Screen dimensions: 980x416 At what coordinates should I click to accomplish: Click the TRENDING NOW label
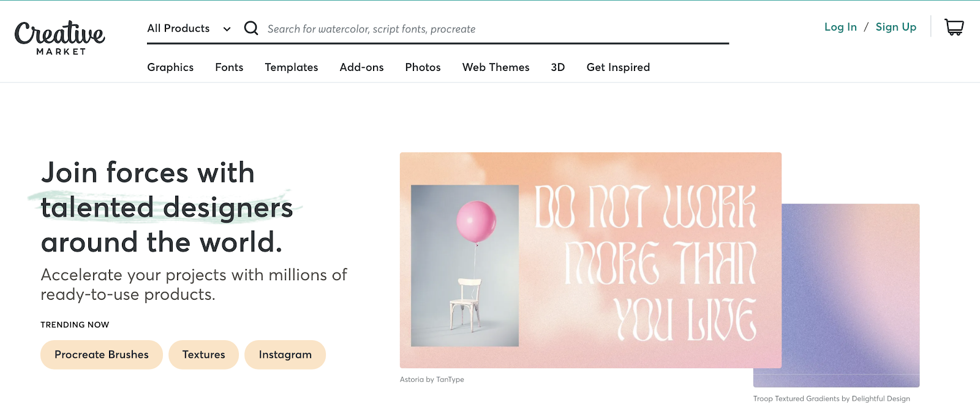tap(75, 325)
